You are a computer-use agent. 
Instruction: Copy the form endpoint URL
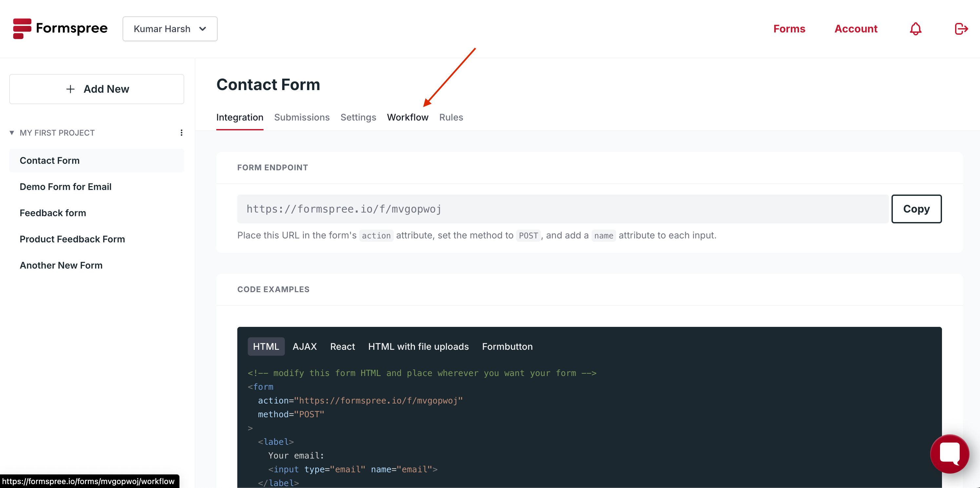[x=916, y=209]
